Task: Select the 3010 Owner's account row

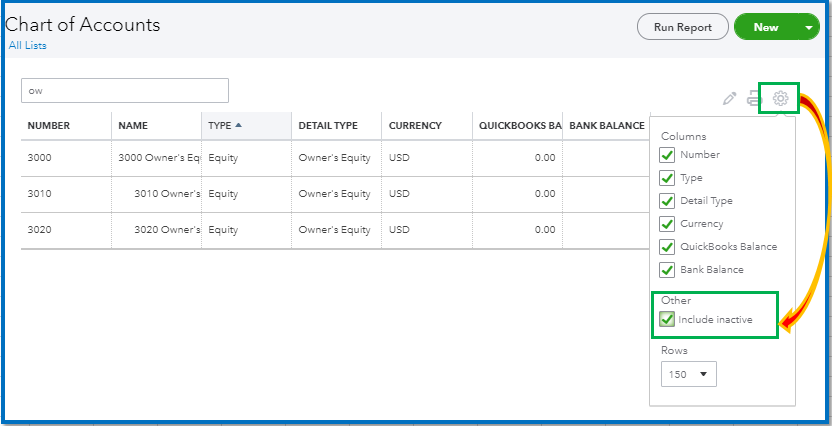Action: [x=334, y=194]
